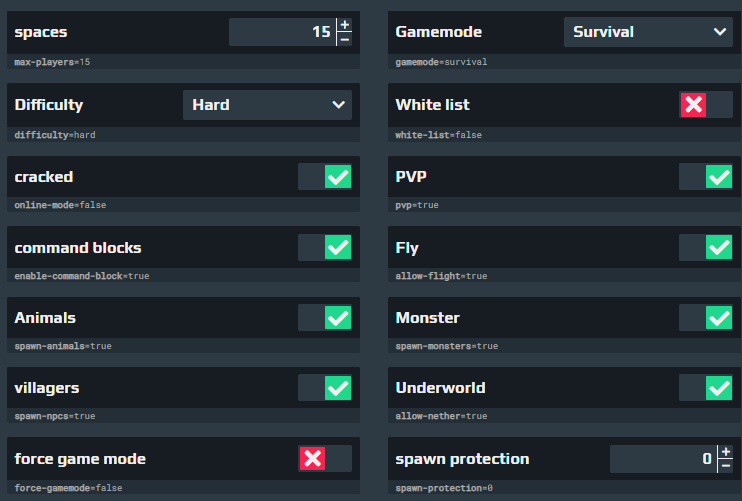This screenshot has height=501, width=742.
Task: Click the spawn protection number field
Action: tap(663, 459)
